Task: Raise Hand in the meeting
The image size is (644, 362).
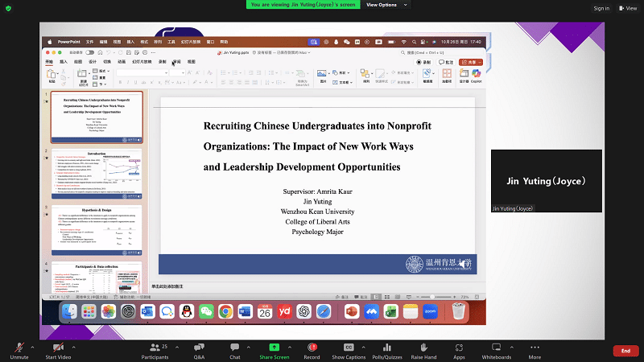Action: [423, 347]
